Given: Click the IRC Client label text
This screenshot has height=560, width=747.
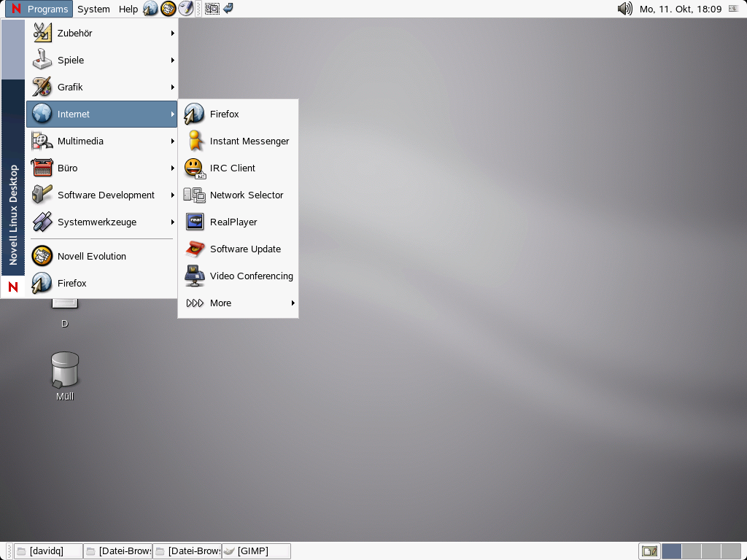Looking at the screenshot, I should (x=233, y=168).
